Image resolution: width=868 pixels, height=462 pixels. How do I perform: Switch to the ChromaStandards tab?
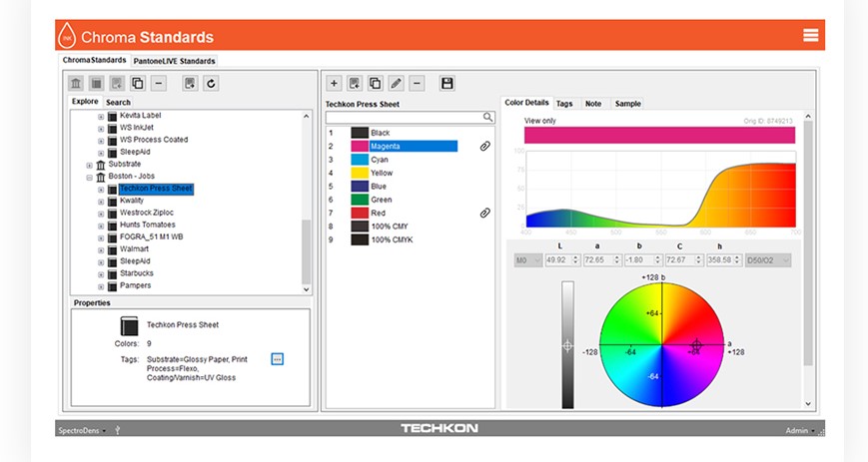pyautogui.click(x=94, y=60)
